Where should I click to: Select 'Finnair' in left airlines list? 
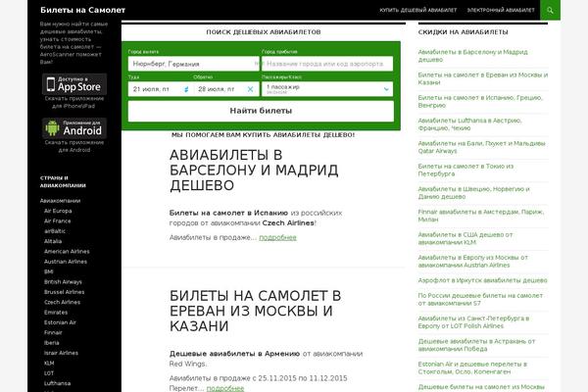(53, 332)
